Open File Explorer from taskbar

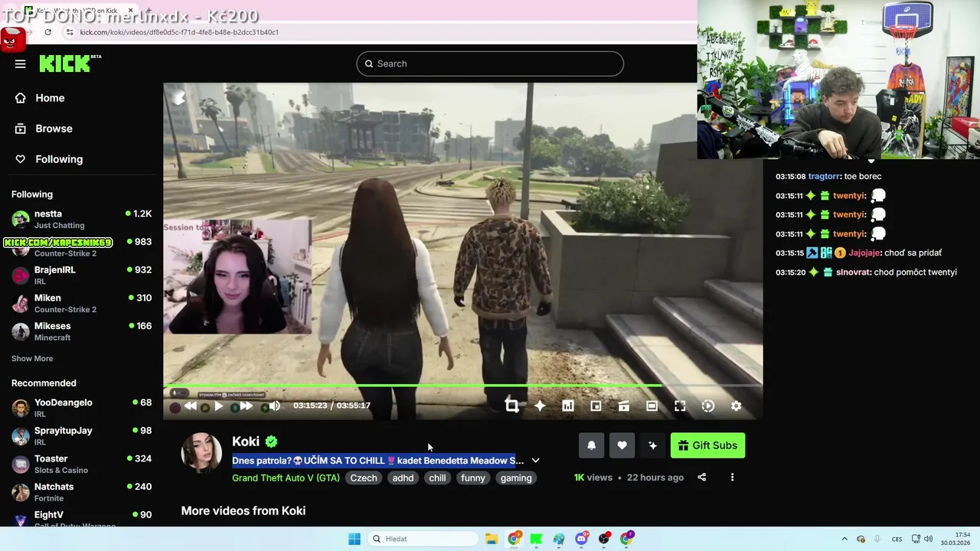[x=492, y=539]
